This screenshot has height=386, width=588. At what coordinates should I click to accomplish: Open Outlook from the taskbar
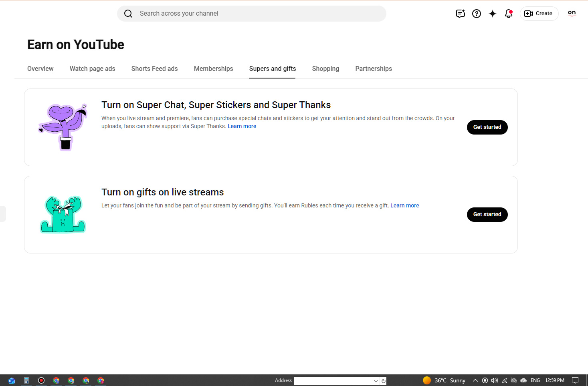[12, 380]
